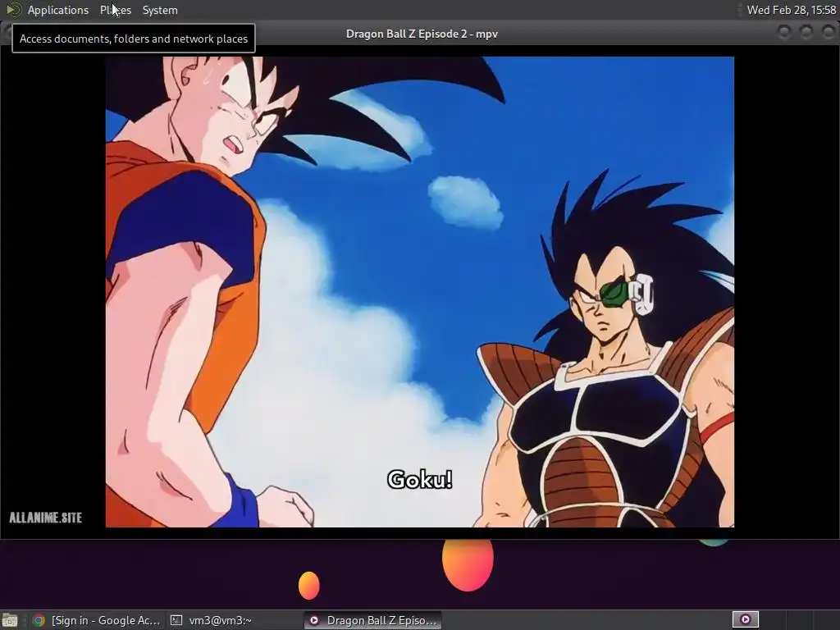This screenshot has width=840, height=630.
Task: Click the distro logo icon in top panel
Action: point(13,10)
